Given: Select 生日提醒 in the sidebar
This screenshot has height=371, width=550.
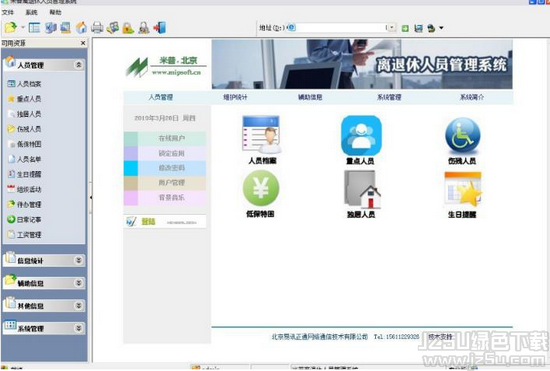Looking at the screenshot, I should pyautogui.click(x=25, y=174).
